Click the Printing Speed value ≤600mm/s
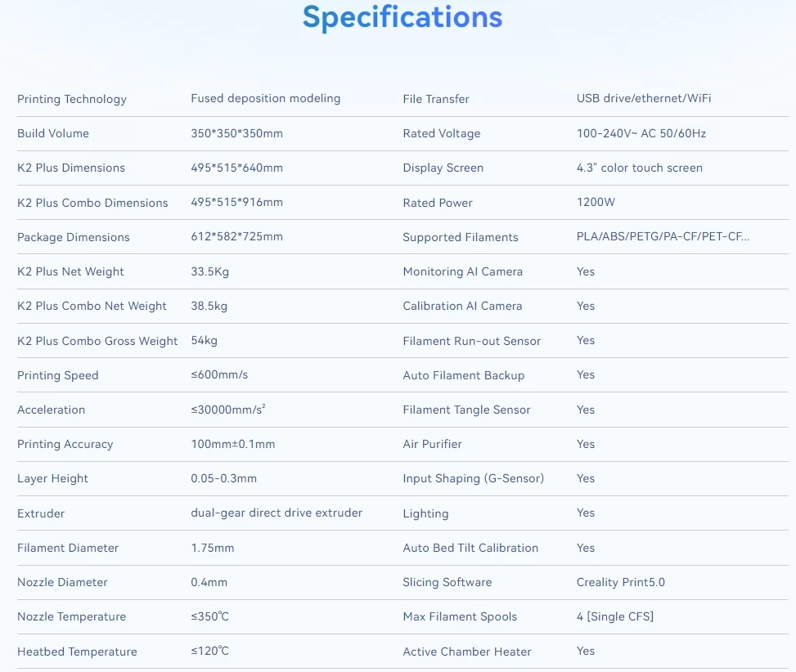This screenshot has height=672, width=796. point(219,375)
